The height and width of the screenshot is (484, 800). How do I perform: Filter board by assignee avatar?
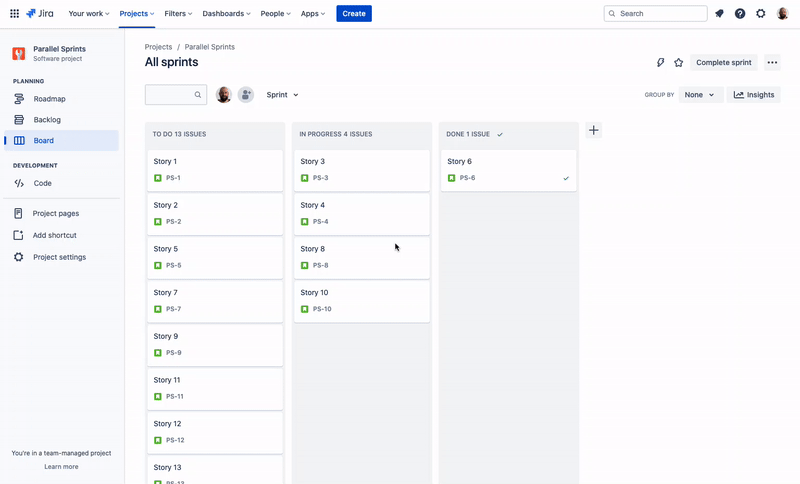point(223,95)
